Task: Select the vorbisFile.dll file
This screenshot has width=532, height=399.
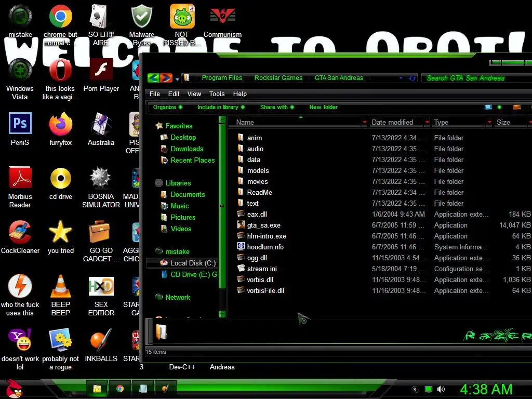Action: pos(265,290)
